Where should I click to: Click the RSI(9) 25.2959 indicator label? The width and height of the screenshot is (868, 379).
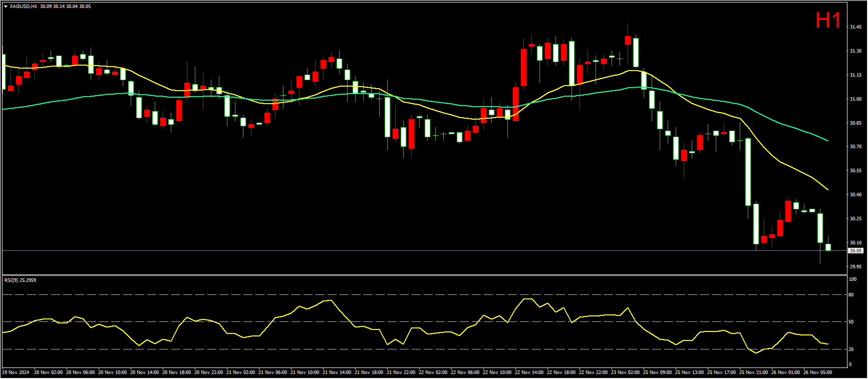[x=20, y=280]
